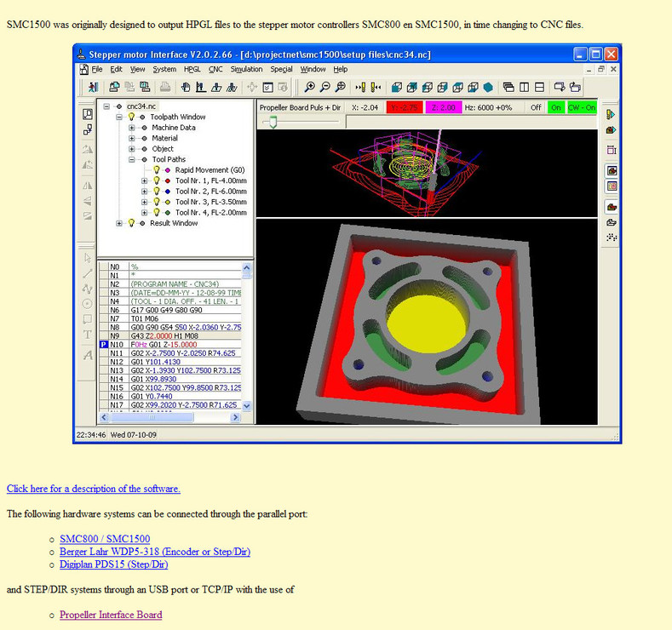Screen dimensions: 672x630
Task: Click the G-code horizontal scroll-right arrow
Action: point(235,417)
